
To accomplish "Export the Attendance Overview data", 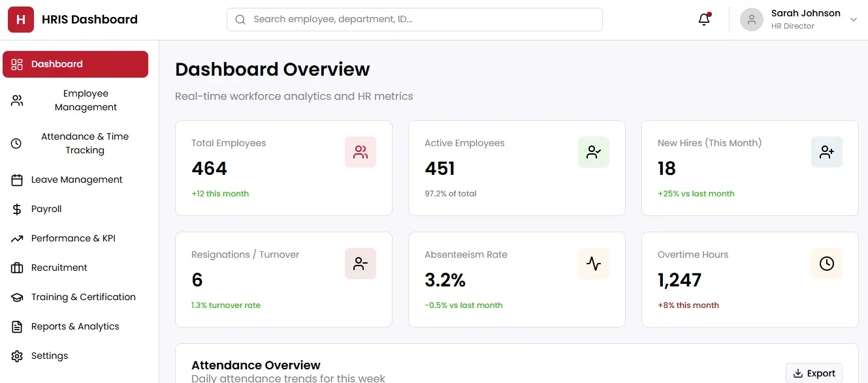I will [x=814, y=373].
